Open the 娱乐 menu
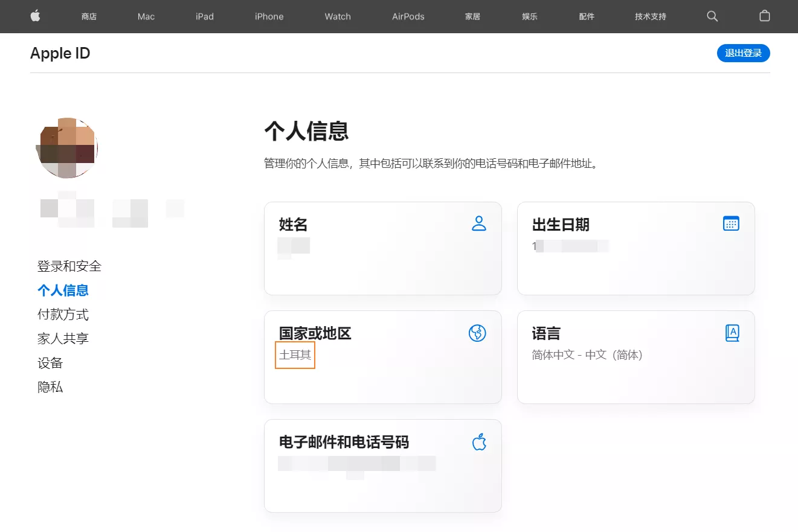The width and height of the screenshot is (798, 532). tap(530, 16)
